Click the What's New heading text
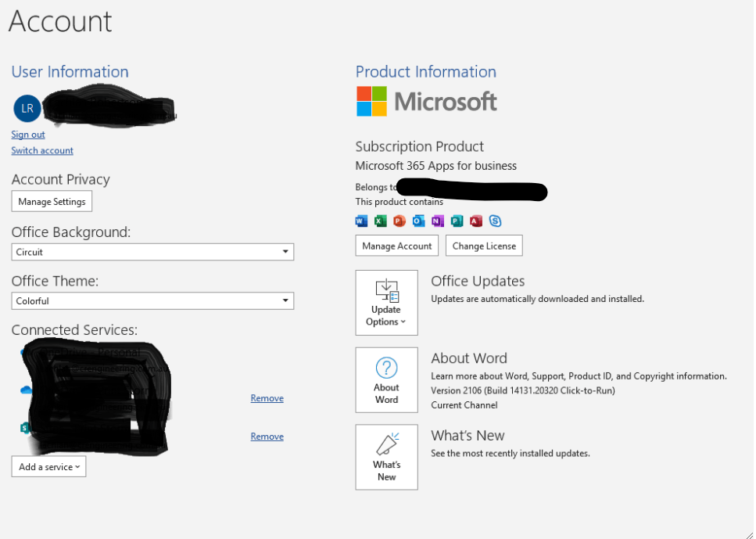This screenshot has width=756, height=539. pyautogui.click(x=468, y=435)
